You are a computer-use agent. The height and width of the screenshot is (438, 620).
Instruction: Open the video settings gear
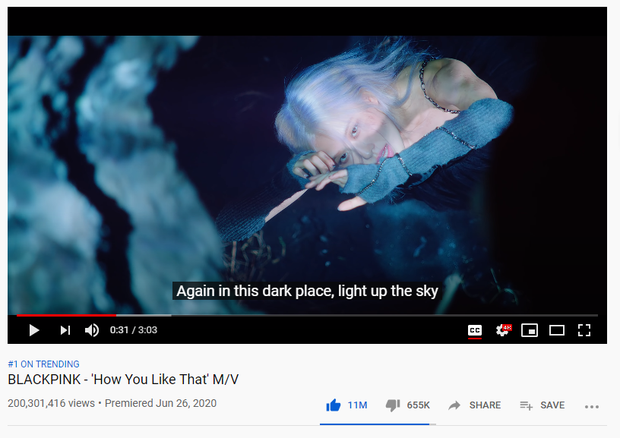pyautogui.click(x=503, y=330)
